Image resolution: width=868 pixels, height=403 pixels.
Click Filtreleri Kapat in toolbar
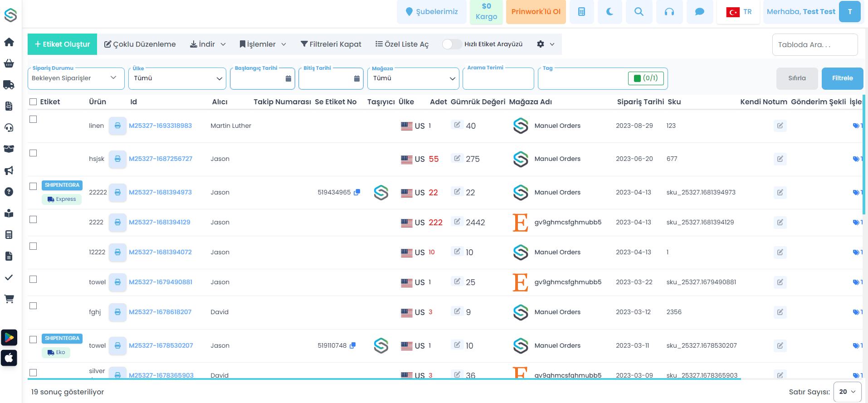click(x=331, y=44)
